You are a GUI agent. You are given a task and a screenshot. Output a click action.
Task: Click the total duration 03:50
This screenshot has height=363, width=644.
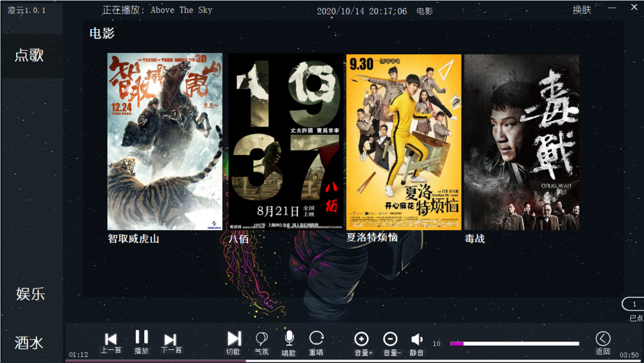pyautogui.click(x=629, y=355)
